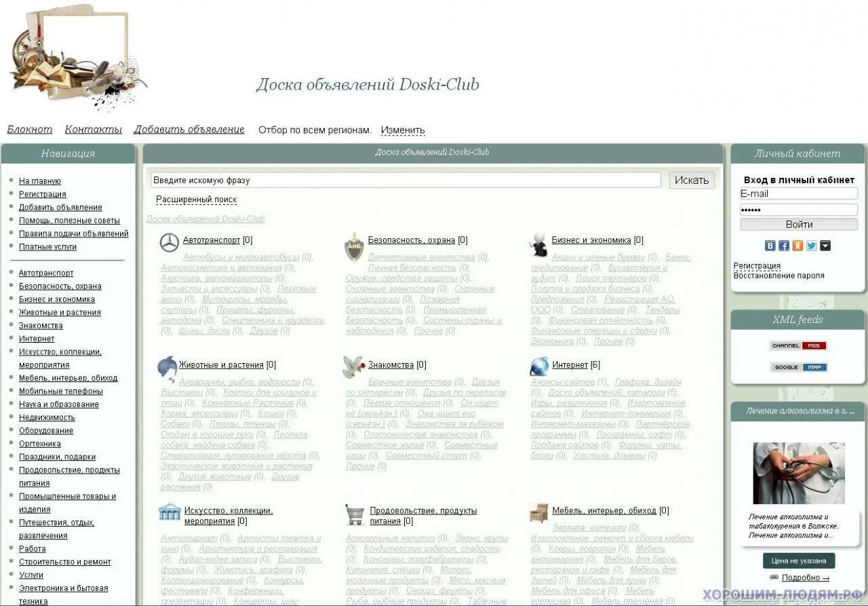Open Хостинг, домены subcategory

pyautogui.click(x=609, y=455)
